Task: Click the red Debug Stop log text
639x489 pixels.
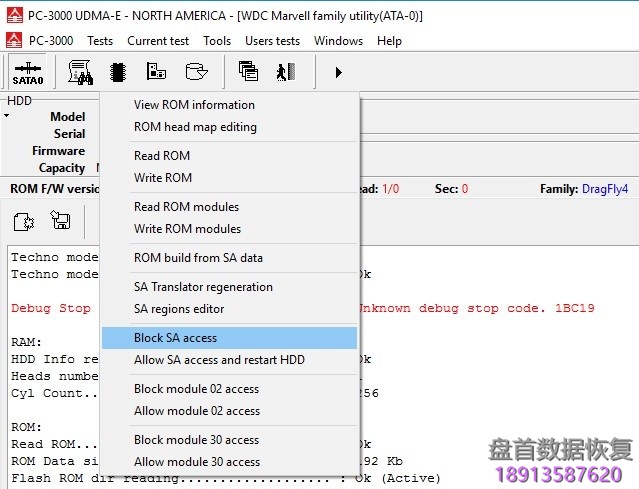Action: 51,308
